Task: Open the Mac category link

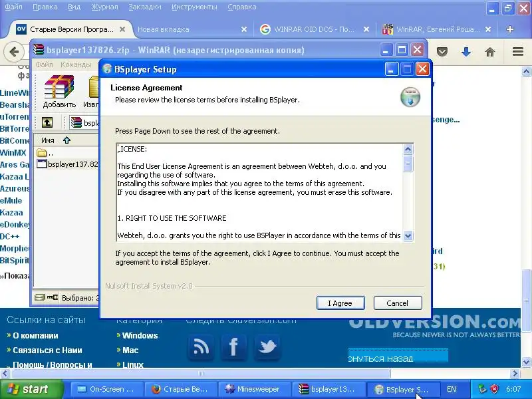Action: click(x=130, y=350)
